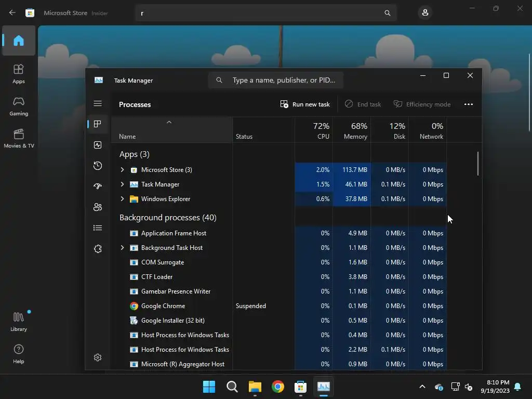Select the Gamebar Presence Writer process
Screen dimensions: 532x399
279,291
